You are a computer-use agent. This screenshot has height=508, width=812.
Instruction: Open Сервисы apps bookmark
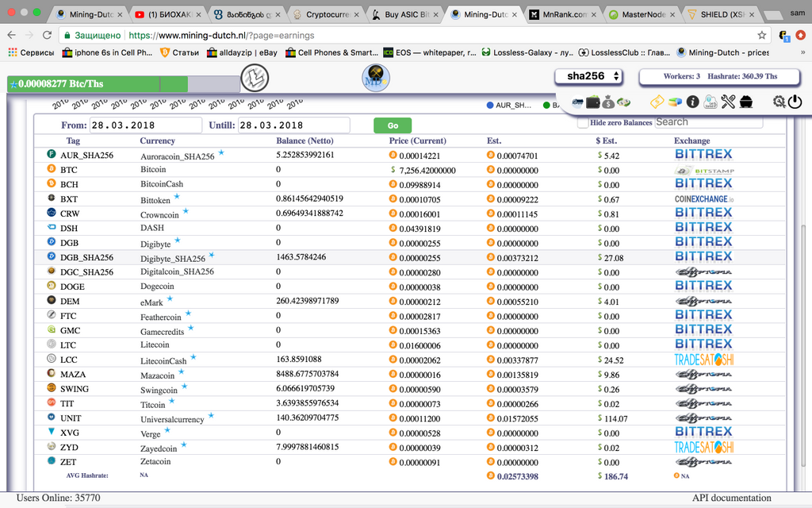[31, 52]
